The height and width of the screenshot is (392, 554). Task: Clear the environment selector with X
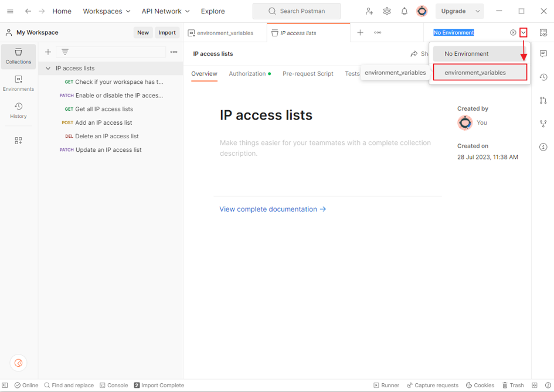(513, 32)
